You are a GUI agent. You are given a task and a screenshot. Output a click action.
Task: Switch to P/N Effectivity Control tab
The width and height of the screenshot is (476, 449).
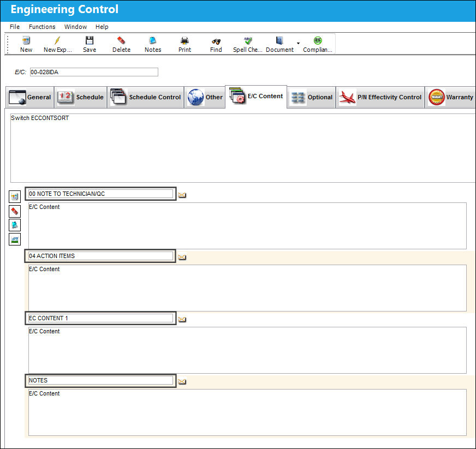pos(380,97)
